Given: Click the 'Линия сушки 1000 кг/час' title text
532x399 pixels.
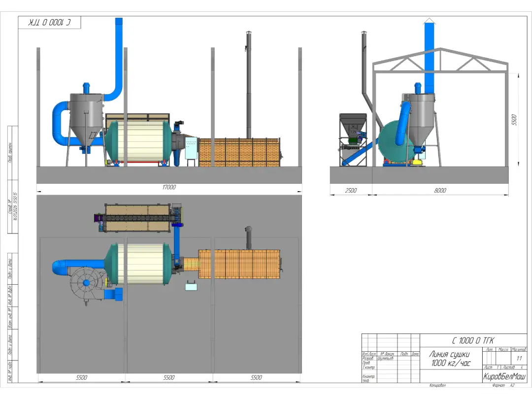Looking at the screenshot, I should [450, 359].
